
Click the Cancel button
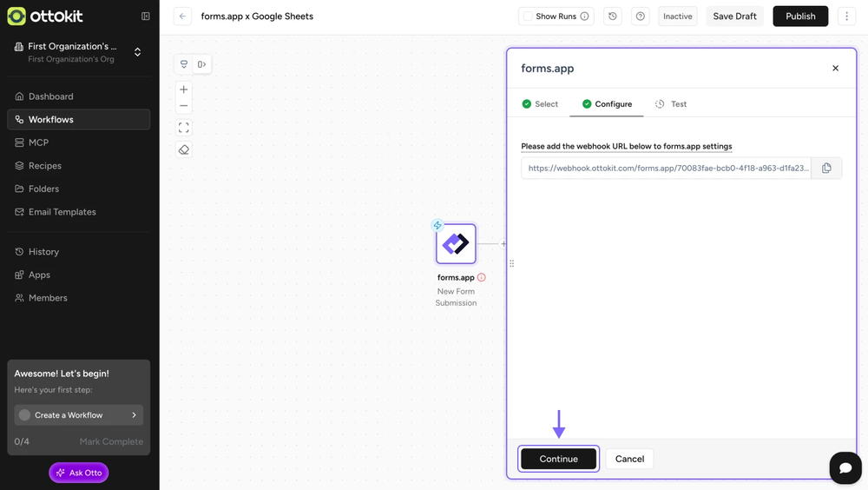629,459
